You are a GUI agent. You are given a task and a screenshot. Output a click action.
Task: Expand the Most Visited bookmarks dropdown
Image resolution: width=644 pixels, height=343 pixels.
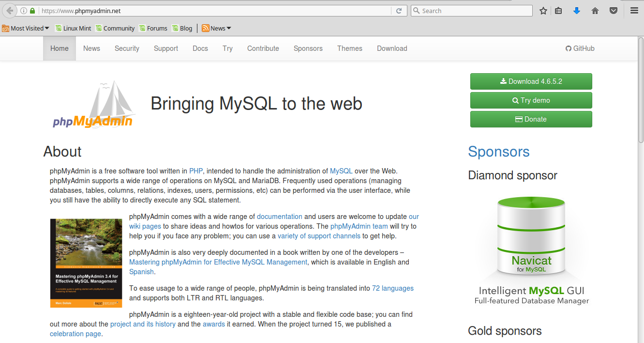tap(26, 28)
